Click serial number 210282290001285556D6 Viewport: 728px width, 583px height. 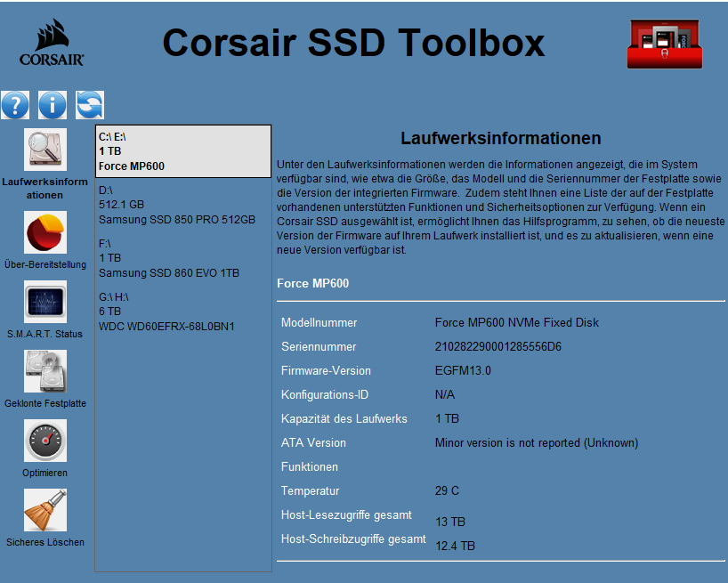tap(498, 347)
